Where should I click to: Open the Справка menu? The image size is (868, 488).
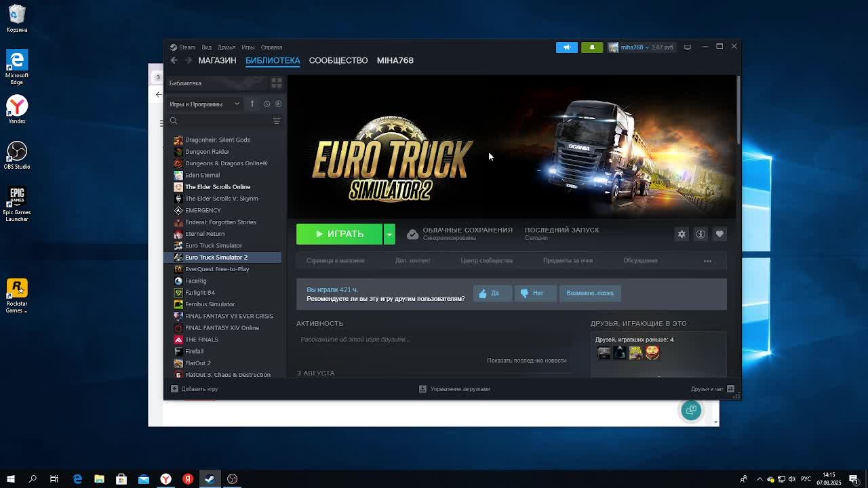(271, 47)
